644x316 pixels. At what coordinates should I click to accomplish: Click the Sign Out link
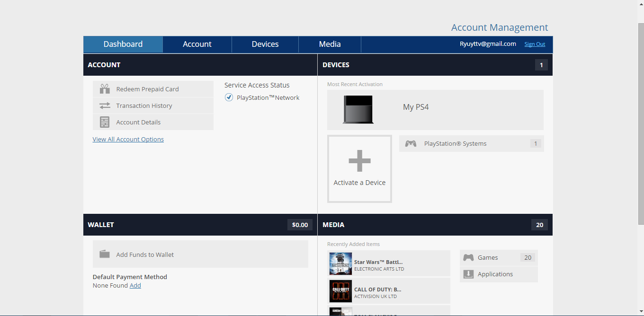(x=535, y=44)
